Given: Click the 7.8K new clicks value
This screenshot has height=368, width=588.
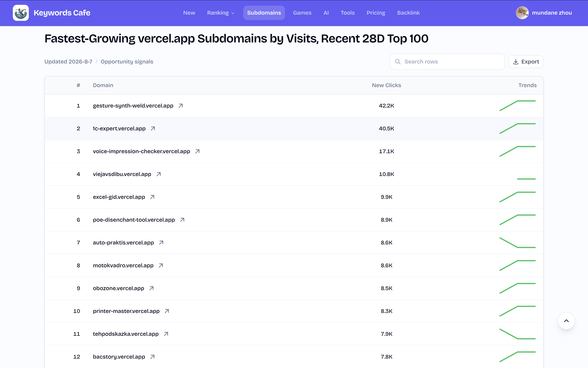Looking at the screenshot, I should [386, 357].
